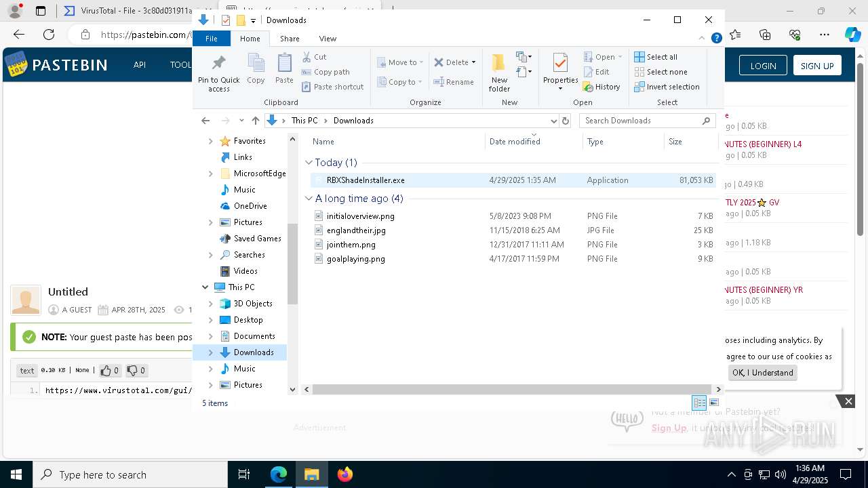Click the navigation pane vertical scrollbar
Viewport: 868px width, 488px height.
click(293, 264)
